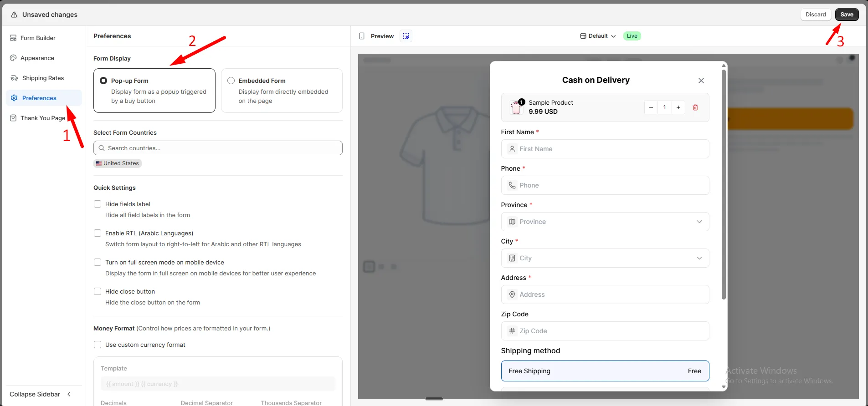
Task: Click the person icon in First Name
Action: (512, 149)
